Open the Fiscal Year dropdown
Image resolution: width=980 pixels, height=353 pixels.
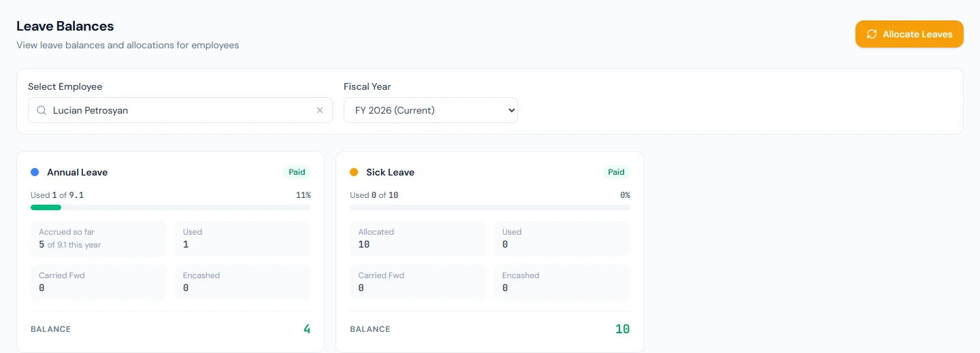[x=431, y=110]
